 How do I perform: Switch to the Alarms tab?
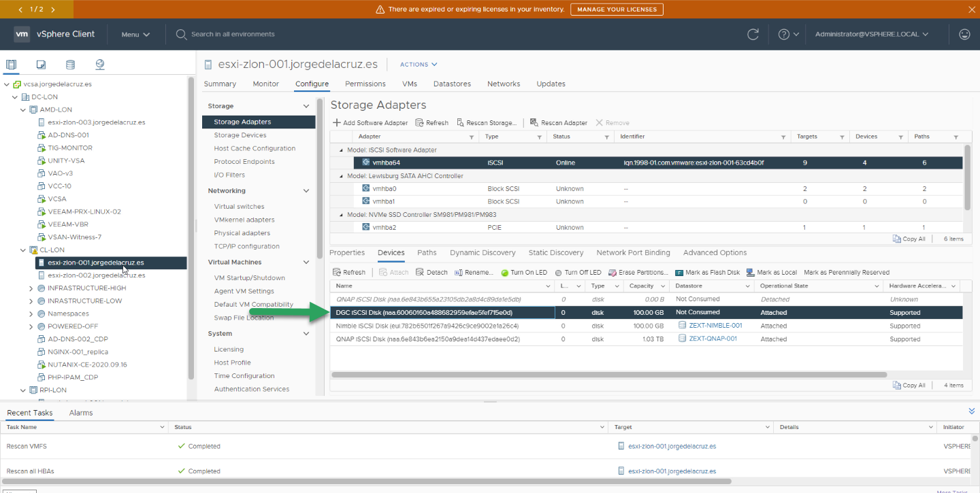coord(81,413)
